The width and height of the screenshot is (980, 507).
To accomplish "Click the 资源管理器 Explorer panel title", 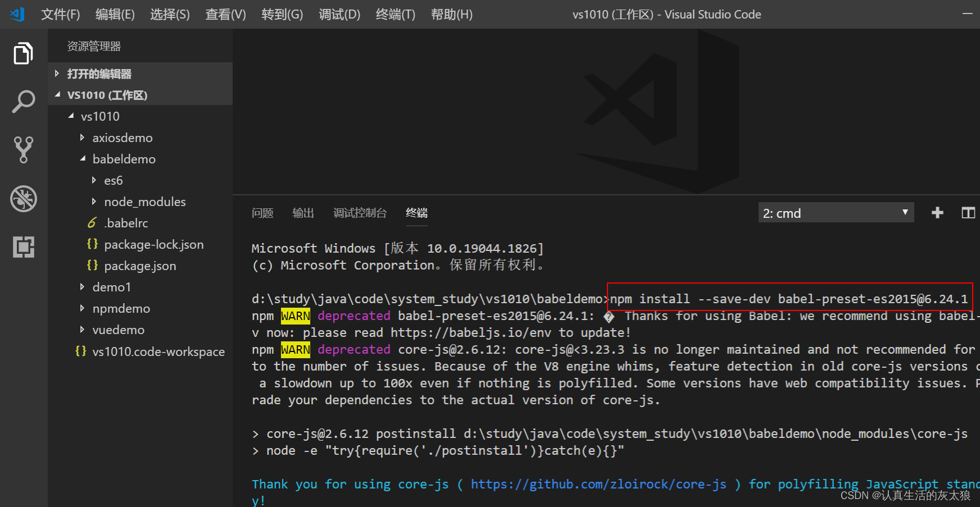I will point(94,46).
